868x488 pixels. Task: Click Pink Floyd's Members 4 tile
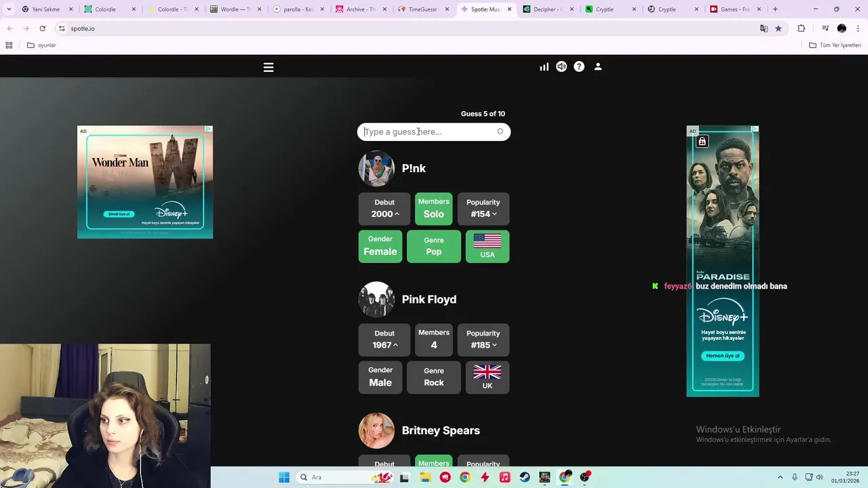434,340
